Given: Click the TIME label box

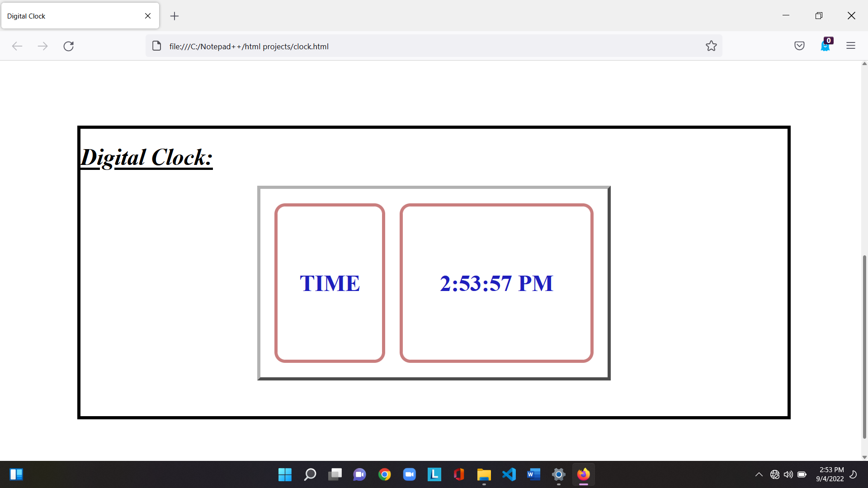Looking at the screenshot, I should (330, 283).
